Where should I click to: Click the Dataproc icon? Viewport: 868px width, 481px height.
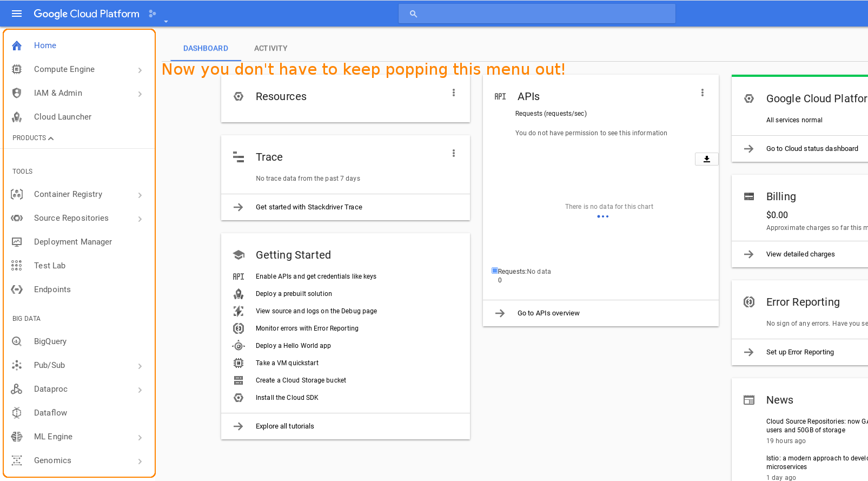coord(17,389)
